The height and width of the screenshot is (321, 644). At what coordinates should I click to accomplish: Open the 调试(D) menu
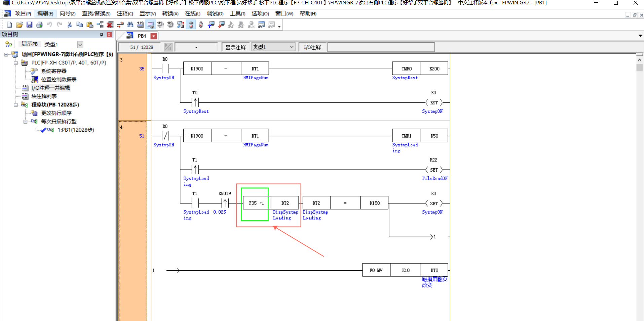click(215, 14)
